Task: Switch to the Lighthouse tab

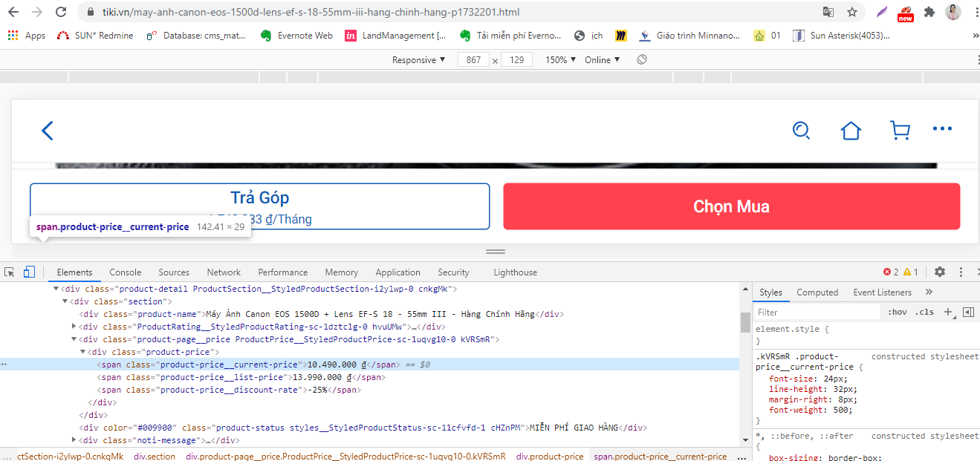Action: pos(515,272)
